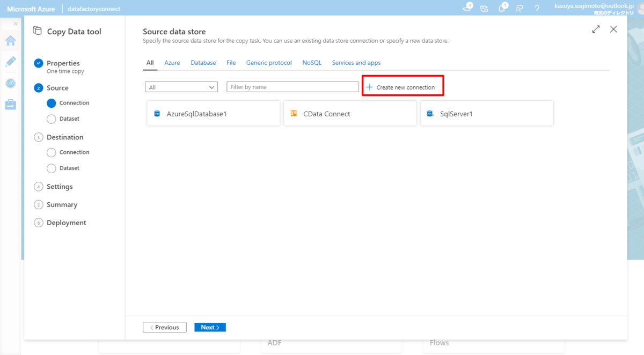Viewport: 644px width, 355px height.
Task: Select the Destination step
Action: click(x=65, y=137)
